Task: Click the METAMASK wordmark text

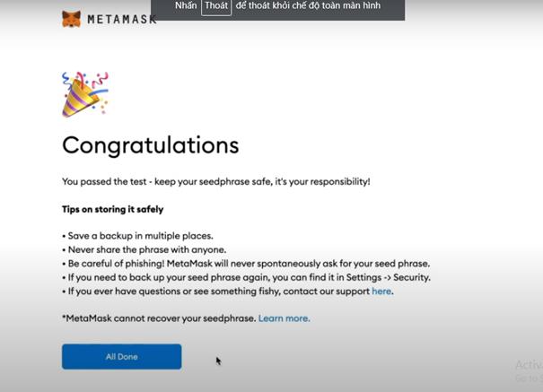Action: [x=121, y=19]
